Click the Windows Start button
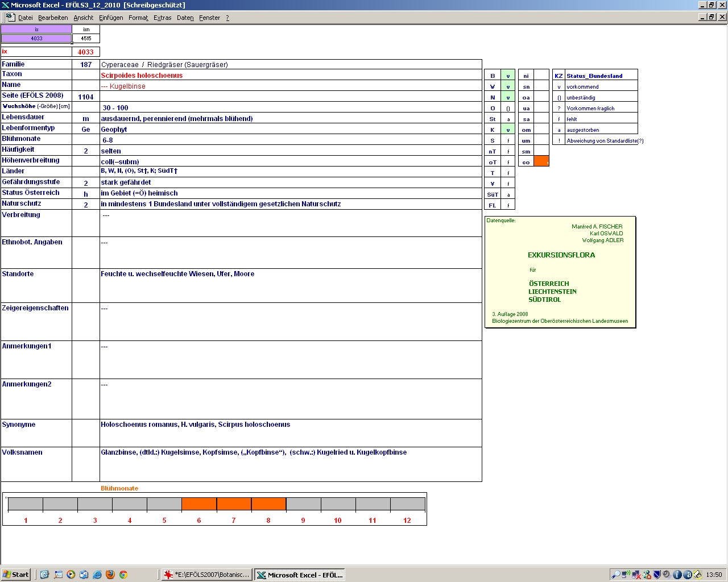 click(15, 575)
